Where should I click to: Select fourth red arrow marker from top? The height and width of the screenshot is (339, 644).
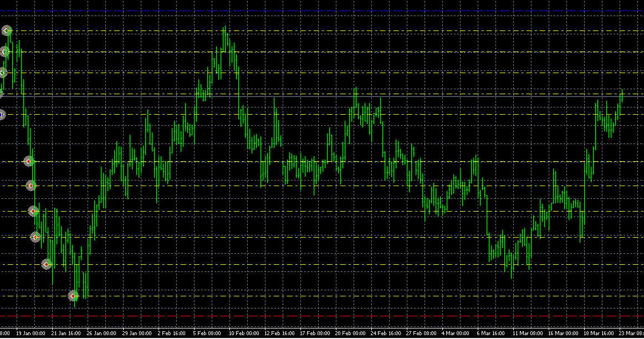point(35,237)
